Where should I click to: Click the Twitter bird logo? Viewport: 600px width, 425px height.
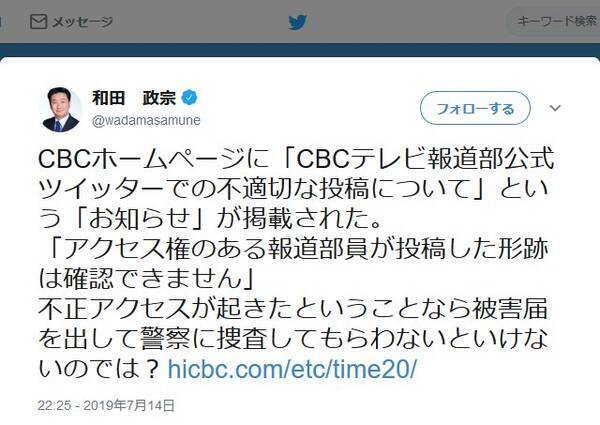pyautogui.click(x=298, y=23)
